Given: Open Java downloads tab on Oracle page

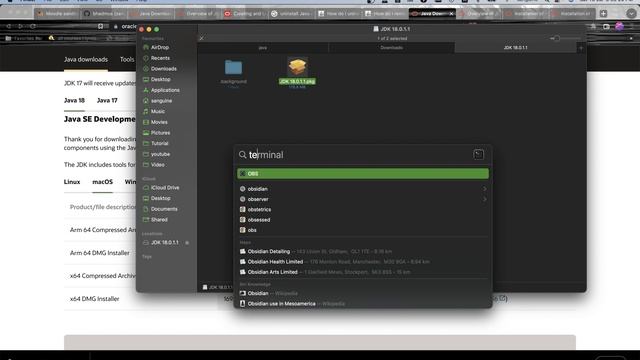Looking at the screenshot, I should (x=86, y=60).
